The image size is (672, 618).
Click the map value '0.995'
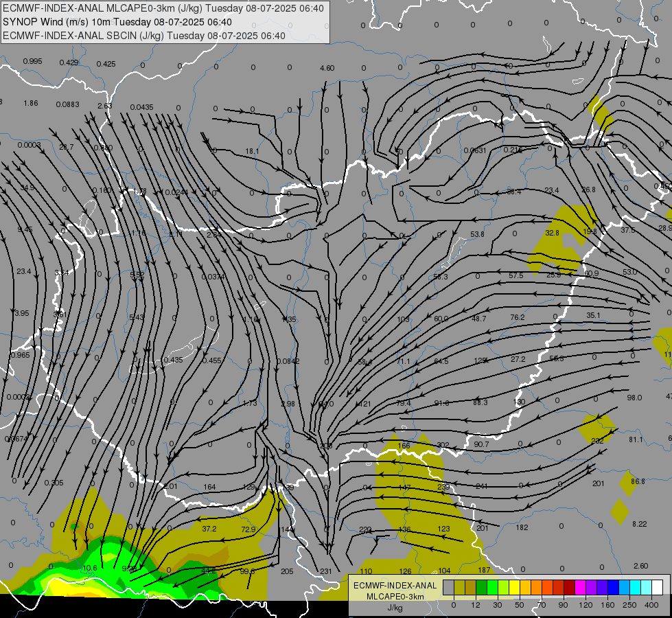32,61
